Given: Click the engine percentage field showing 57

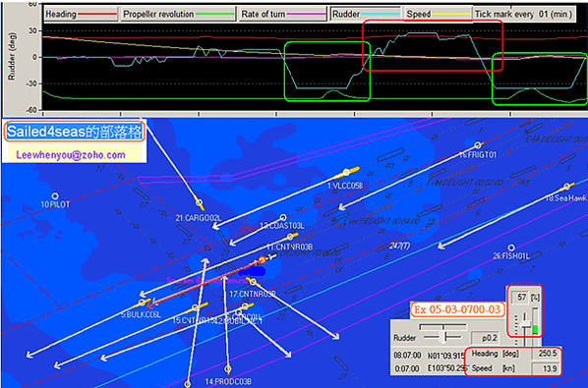Looking at the screenshot, I should pos(521,298).
